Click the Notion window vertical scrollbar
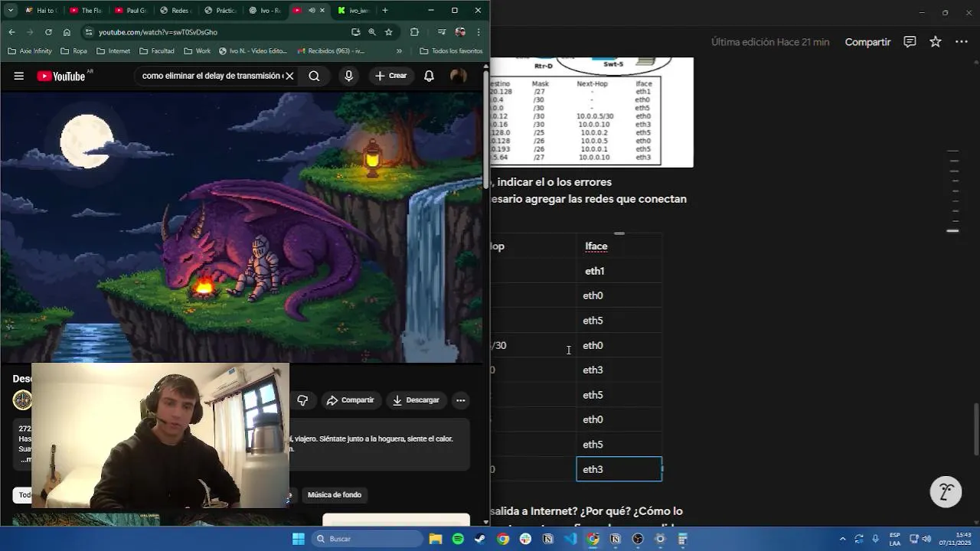The width and height of the screenshot is (980, 551). point(975,429)
